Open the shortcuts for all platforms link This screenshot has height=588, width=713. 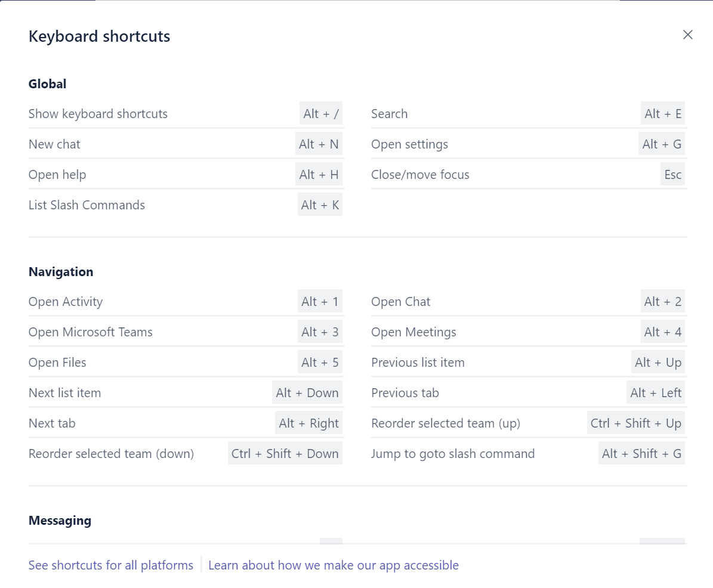(110, 565)
